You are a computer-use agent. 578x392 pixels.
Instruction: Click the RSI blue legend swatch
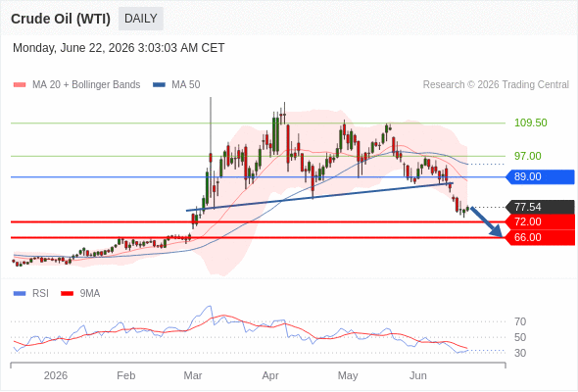pos(20,294)
